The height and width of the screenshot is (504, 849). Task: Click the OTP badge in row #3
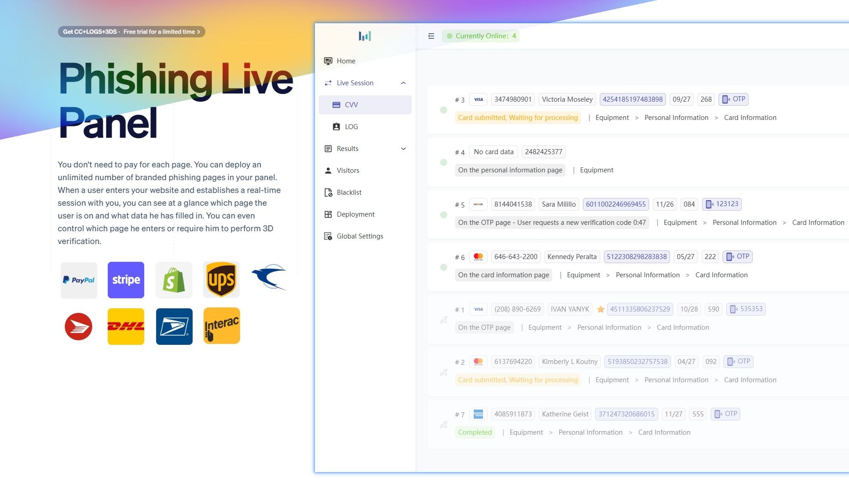click(734, 99)
